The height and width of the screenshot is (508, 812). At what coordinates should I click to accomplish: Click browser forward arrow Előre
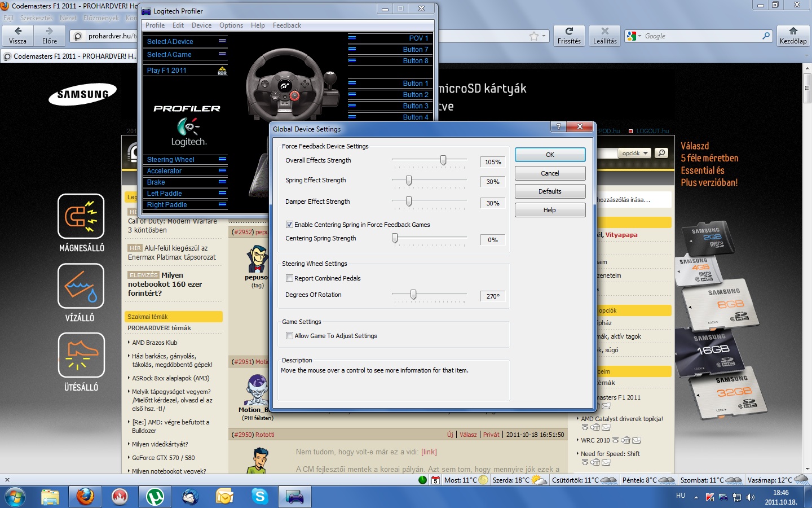coord(50,36)
